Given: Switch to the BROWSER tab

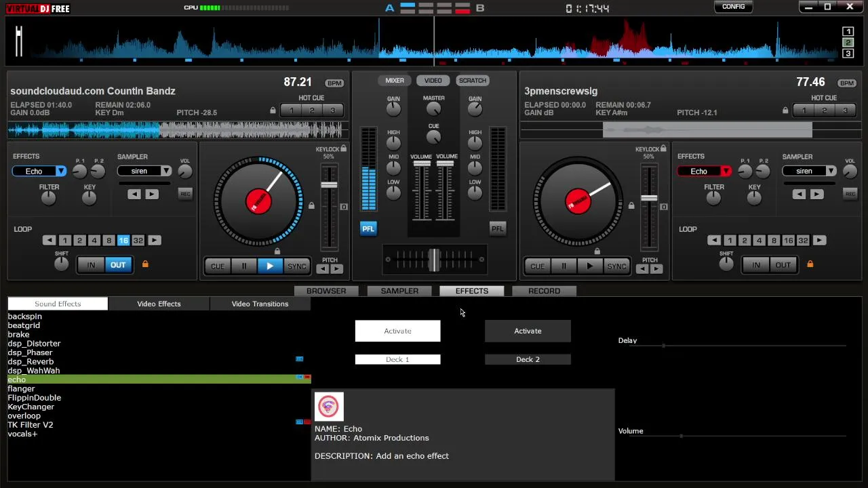Looking at the screenshot, I should [326, 291].
